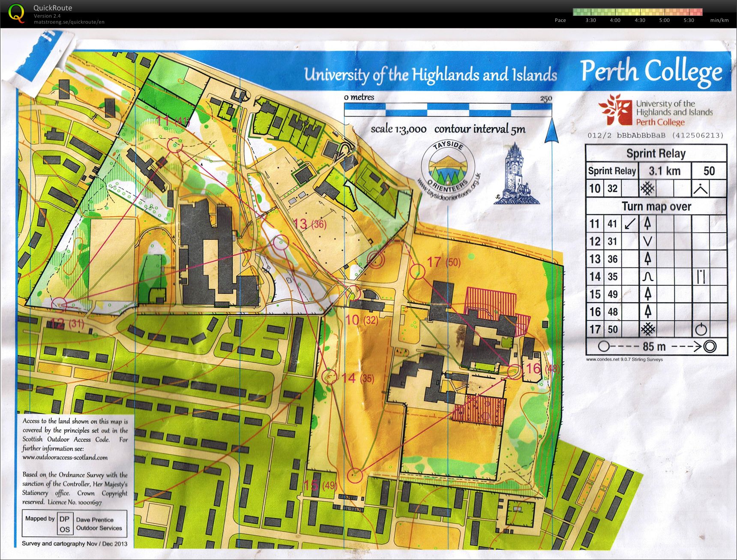Image resolution: width=737 pixels, height=560 pixels.
Task: Click the Pace legend label
Action: pos(560,20)
